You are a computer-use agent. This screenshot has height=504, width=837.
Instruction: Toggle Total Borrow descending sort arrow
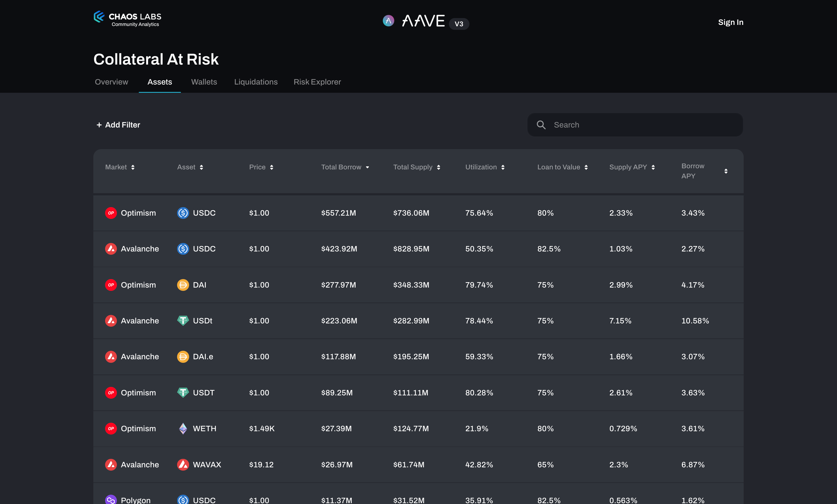tap(367, 167)
